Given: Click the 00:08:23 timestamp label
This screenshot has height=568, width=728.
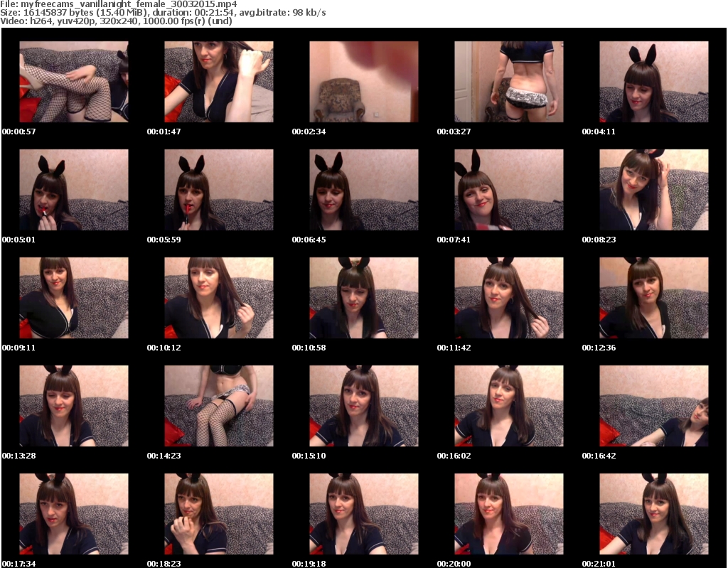Looking at the screenshot, I should click(599, 240).
